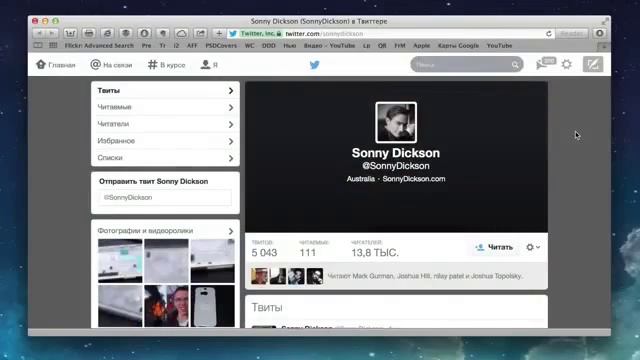The image size is (640, 360).
Task: Select Твиты in the profile sidebar
Action: [x=165, y=91]
